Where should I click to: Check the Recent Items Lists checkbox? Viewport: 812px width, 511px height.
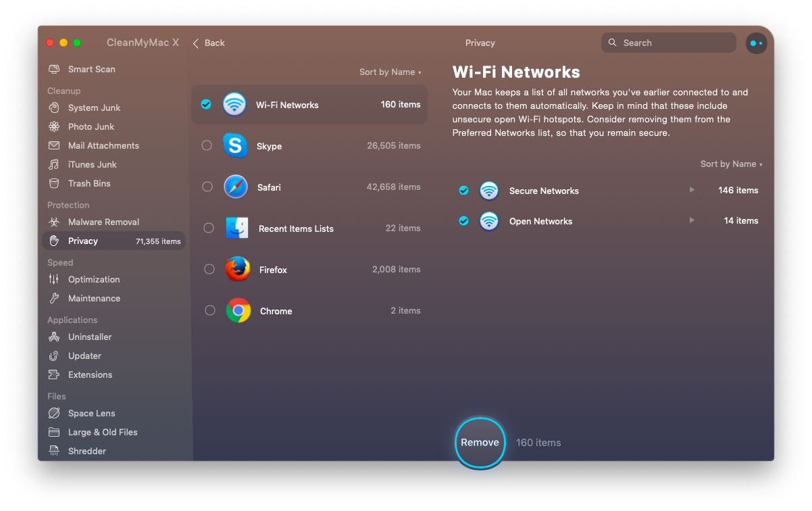[x=209, y=228]
